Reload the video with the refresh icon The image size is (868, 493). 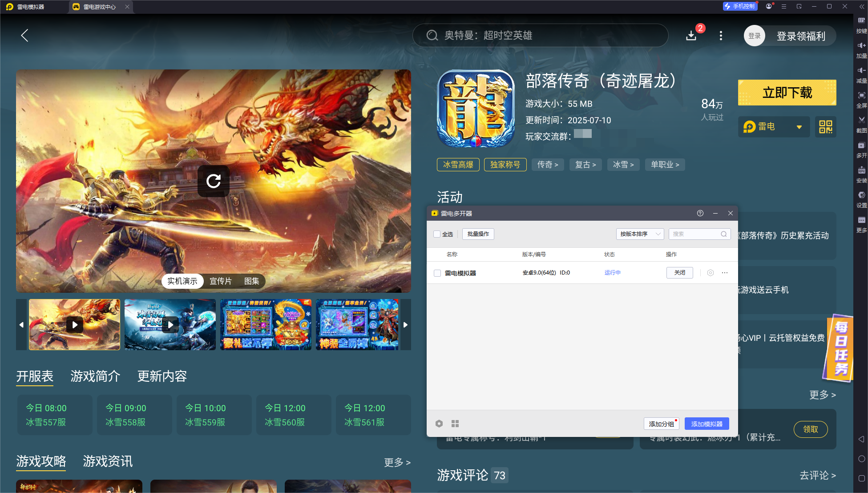[x=214, y=181]
